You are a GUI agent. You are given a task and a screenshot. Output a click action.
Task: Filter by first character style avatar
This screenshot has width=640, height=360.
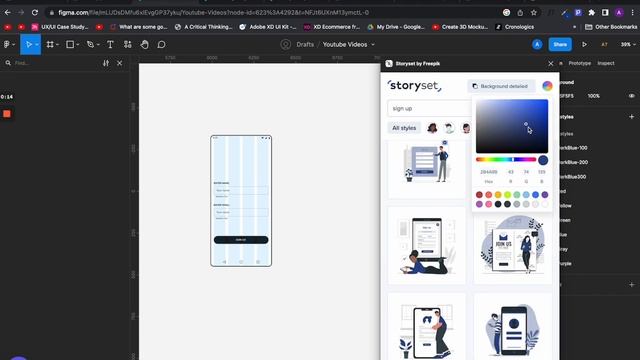[x=432, y=128]
